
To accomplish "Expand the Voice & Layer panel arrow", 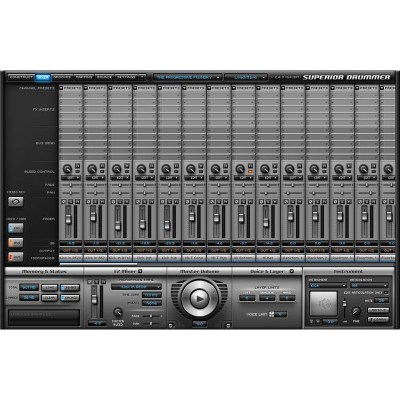I will pos(292,271).
